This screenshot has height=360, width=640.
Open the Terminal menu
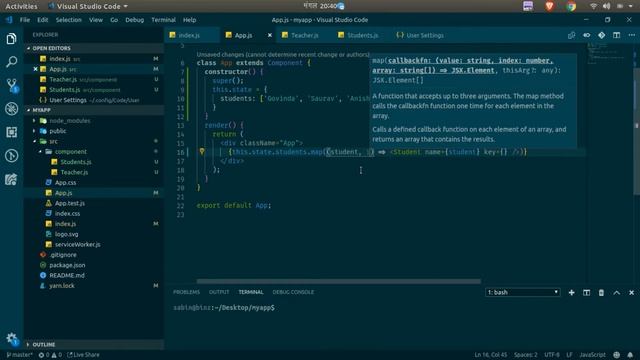tap(163, 20)
